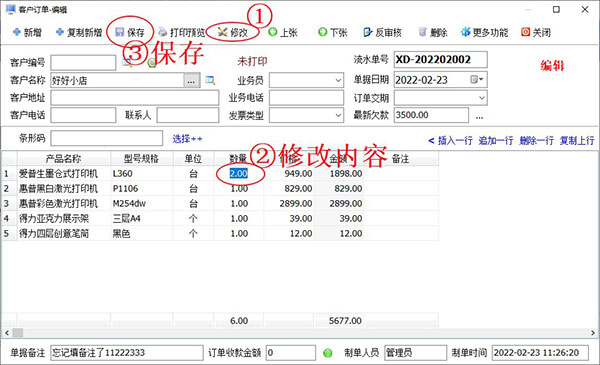Click model cell P1106
This screenshot has height=365, width=600.
coord(142,189)
